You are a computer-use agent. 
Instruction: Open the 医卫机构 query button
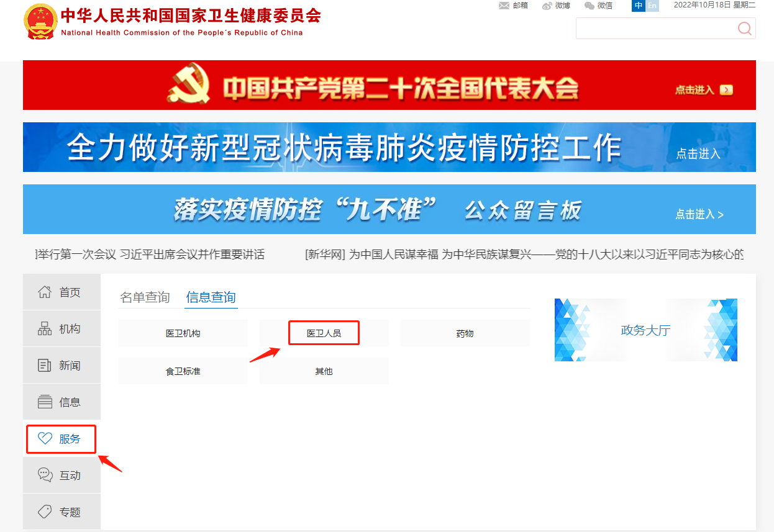183,333
